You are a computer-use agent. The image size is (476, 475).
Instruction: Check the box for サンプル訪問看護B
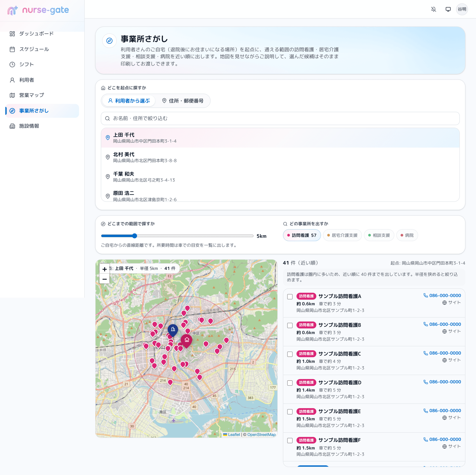290,325
